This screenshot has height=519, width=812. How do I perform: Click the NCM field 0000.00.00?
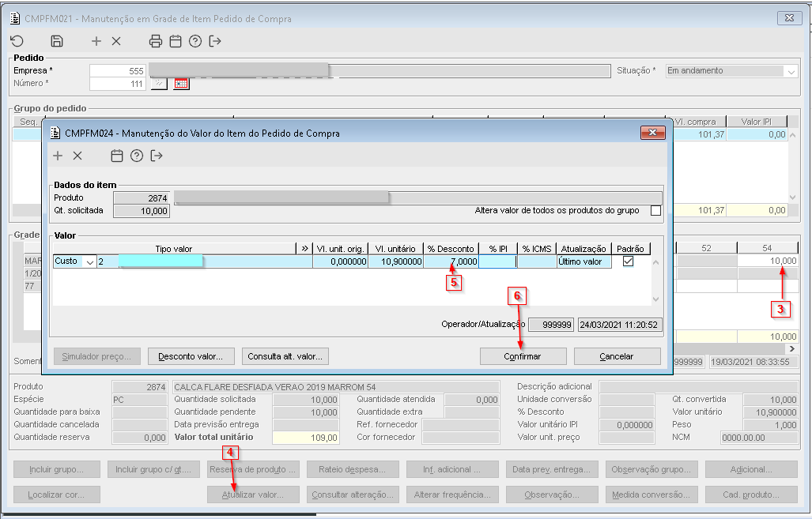coord(759,438)
